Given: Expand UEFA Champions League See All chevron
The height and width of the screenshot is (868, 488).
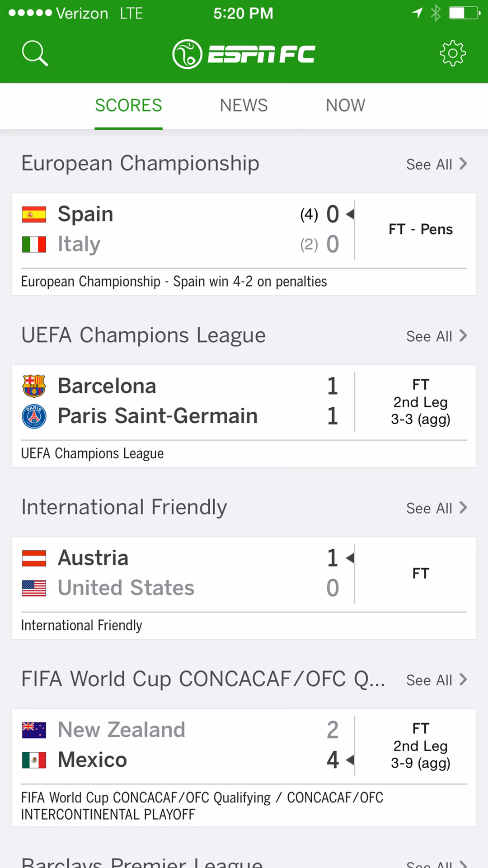Looking at the screenshot, I should coord(463,335).
